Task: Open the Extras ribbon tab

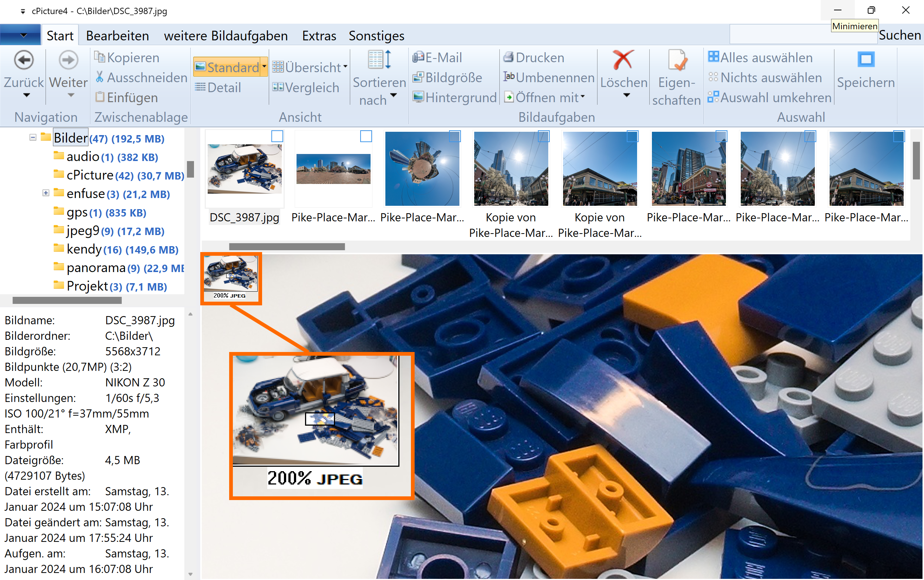Action: [x=319, y=36]
